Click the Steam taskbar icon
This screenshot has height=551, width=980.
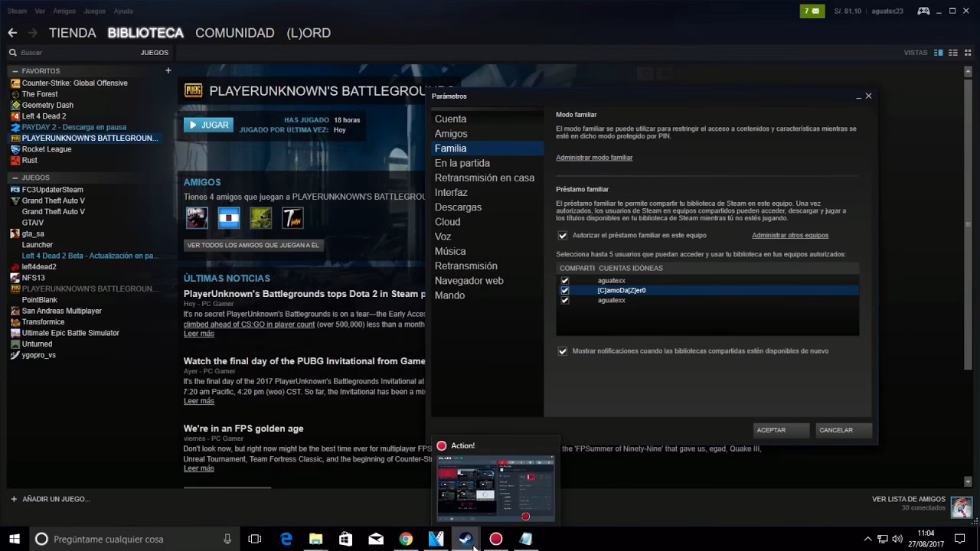(x=465, y=539)
